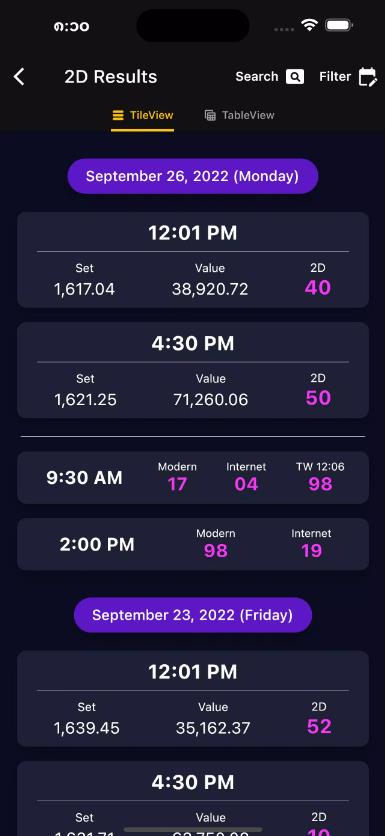The height and width of the screenshot is (836, 385).
Task: Tap the battery status icon
Action: [x=339, y=25]
